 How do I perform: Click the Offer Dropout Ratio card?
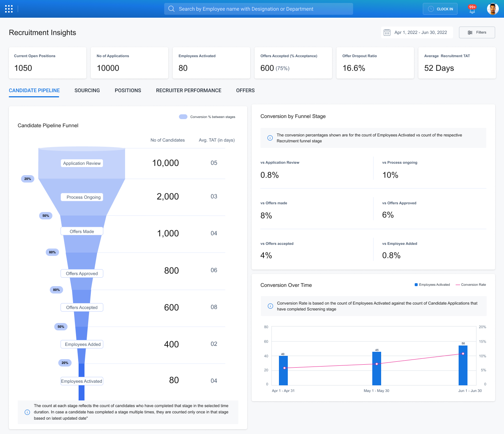[375, 63]
